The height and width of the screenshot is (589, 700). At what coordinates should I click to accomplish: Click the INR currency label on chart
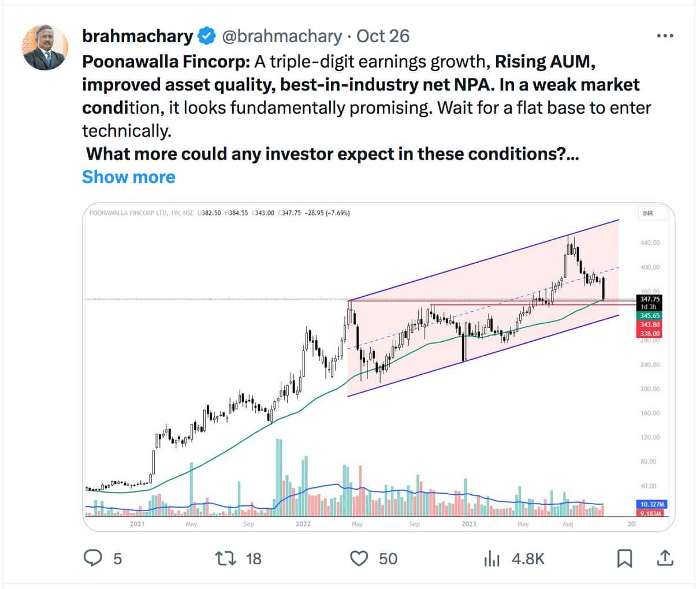(648, 214)
